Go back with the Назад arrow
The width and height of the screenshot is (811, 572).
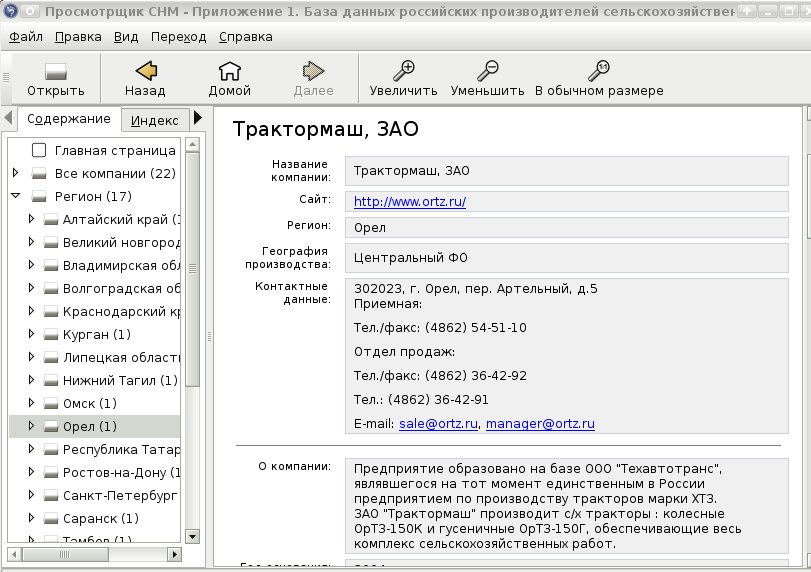click(x=146, y=71)
